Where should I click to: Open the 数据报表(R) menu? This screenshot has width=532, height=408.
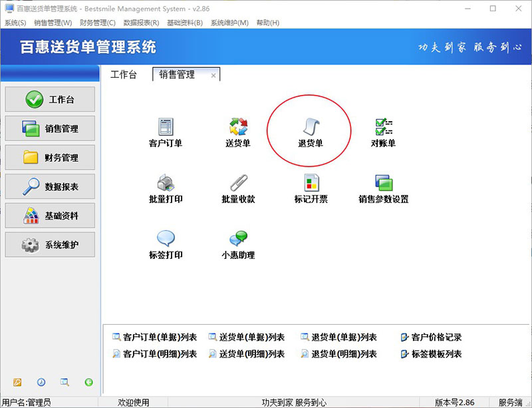coord(141,23)
